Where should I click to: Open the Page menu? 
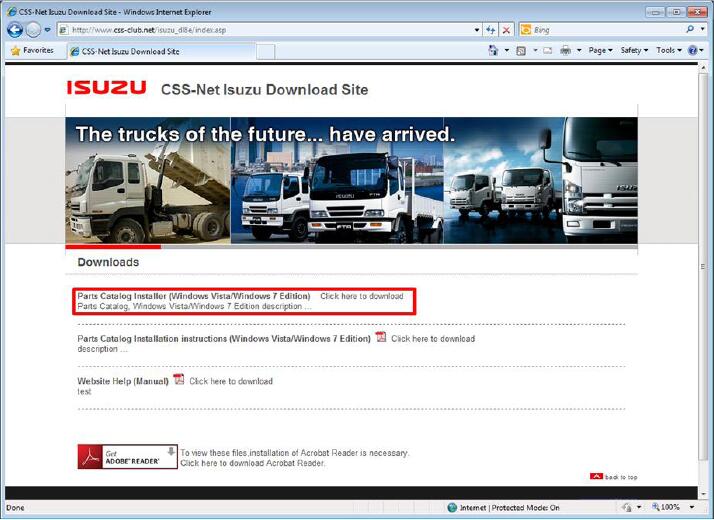[600, 50]
